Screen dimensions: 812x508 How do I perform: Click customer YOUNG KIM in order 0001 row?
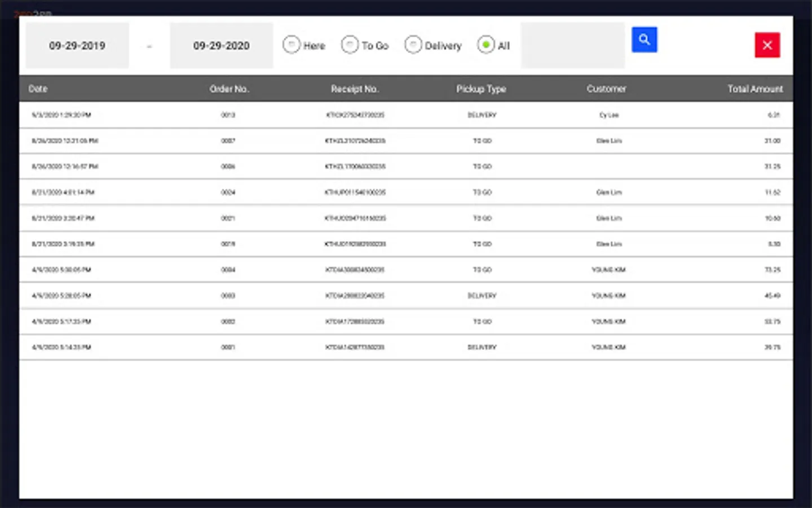point(608,348)
